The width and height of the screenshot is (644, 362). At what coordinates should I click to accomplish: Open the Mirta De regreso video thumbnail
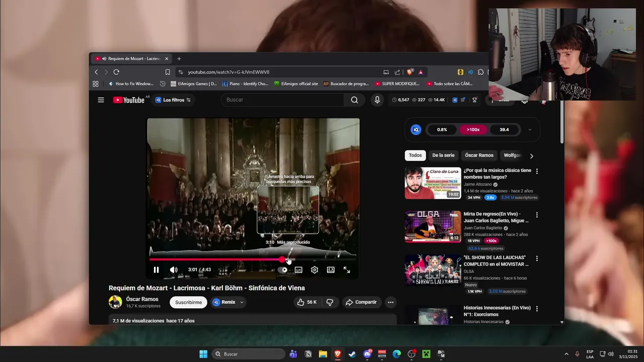click(433, 227)
